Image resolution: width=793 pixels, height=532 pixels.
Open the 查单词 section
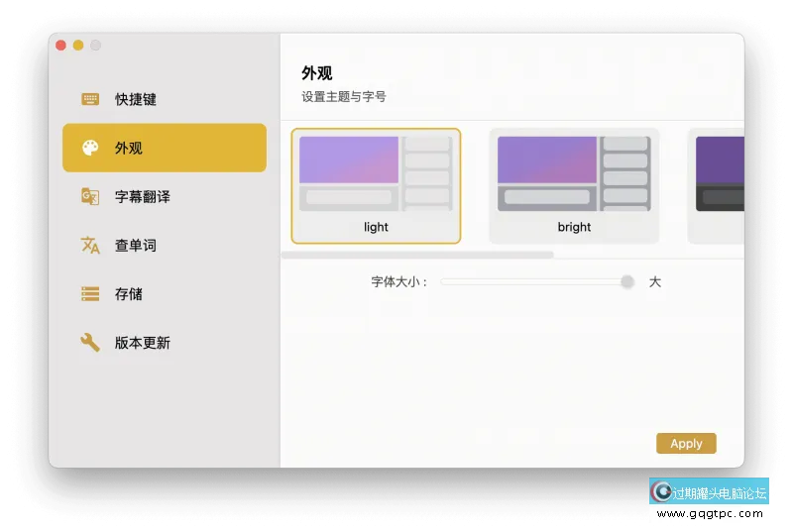[x=165, y=245]
